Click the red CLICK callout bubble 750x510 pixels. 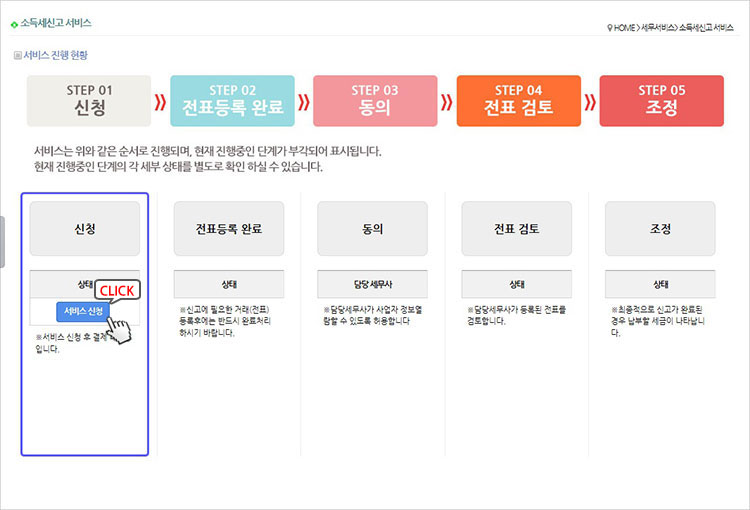point(117,290)
